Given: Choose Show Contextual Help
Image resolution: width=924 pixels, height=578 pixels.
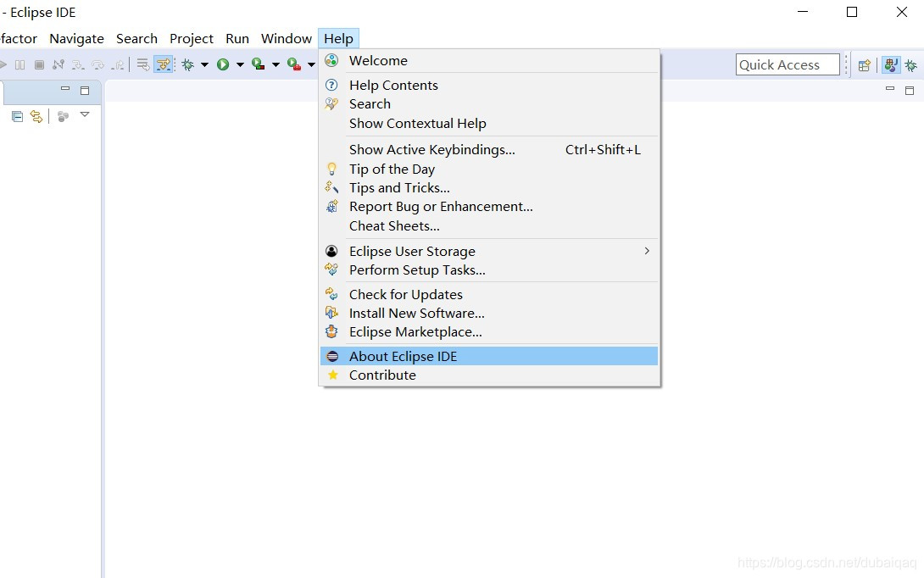Looking at the screenshot, I should 489,123.
